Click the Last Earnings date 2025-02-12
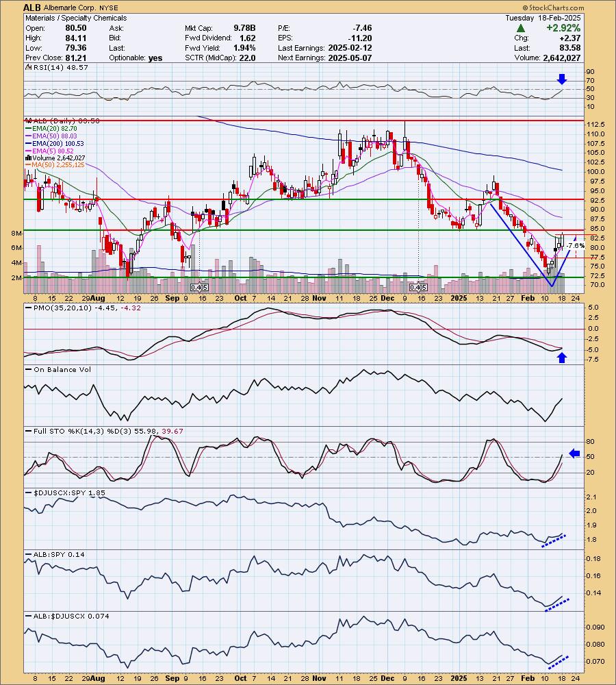 coord(350,48)
